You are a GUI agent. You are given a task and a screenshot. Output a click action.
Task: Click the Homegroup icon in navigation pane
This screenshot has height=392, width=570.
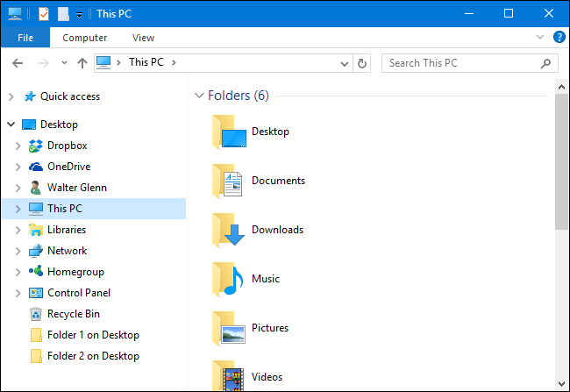click(x=36, y=271)
